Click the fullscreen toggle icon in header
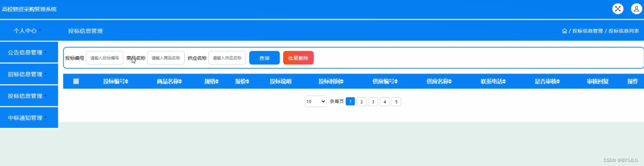The width and height of the screenshot is (644, 166). tap(618, 9)
